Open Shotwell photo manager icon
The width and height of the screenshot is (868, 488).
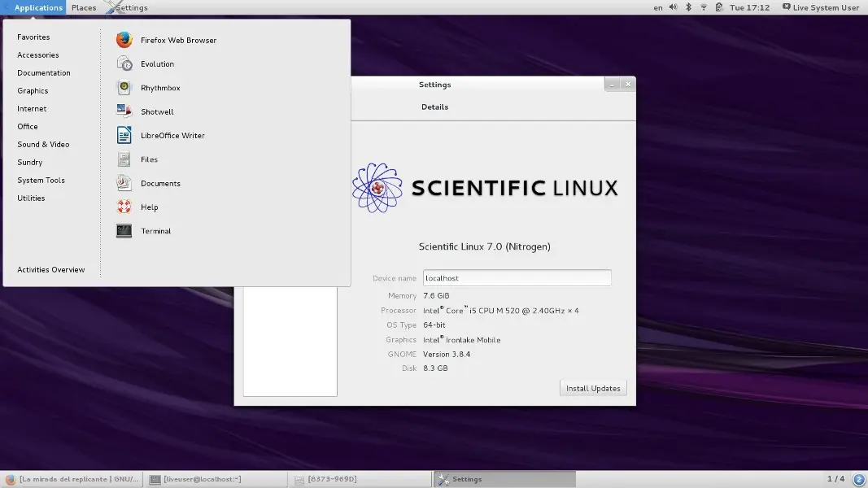point(124,111)
